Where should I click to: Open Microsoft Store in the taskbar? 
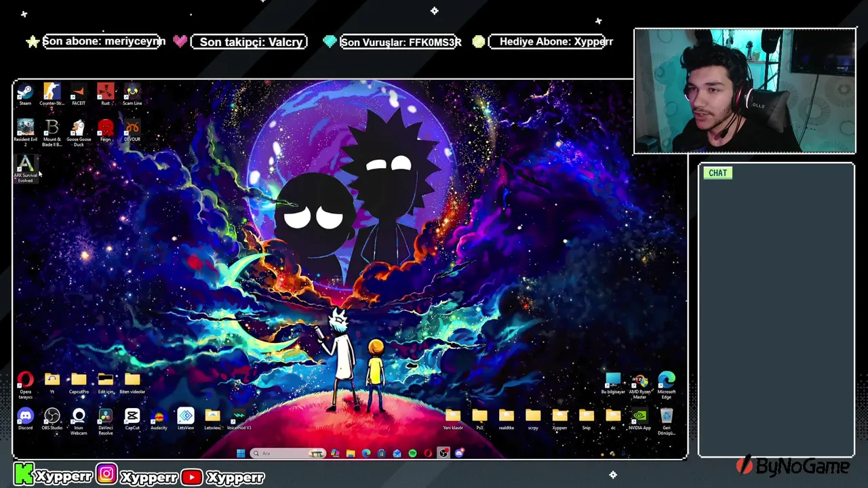[382, 453]
